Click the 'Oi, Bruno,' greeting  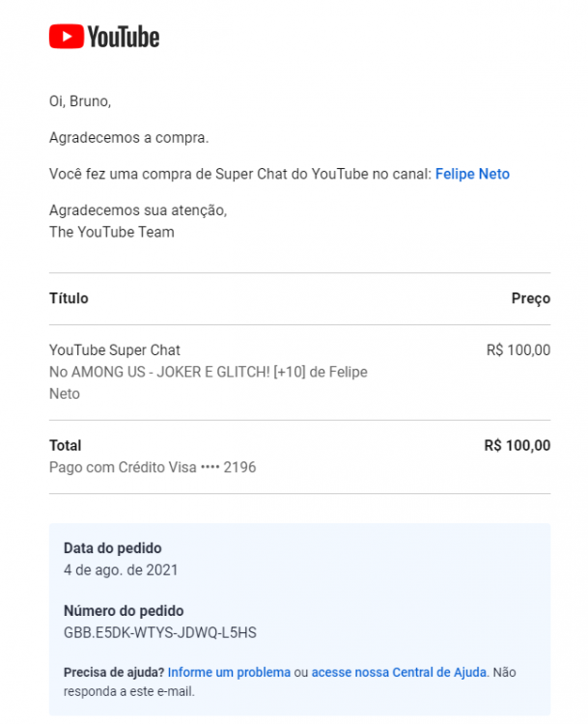tap(80, 101)
